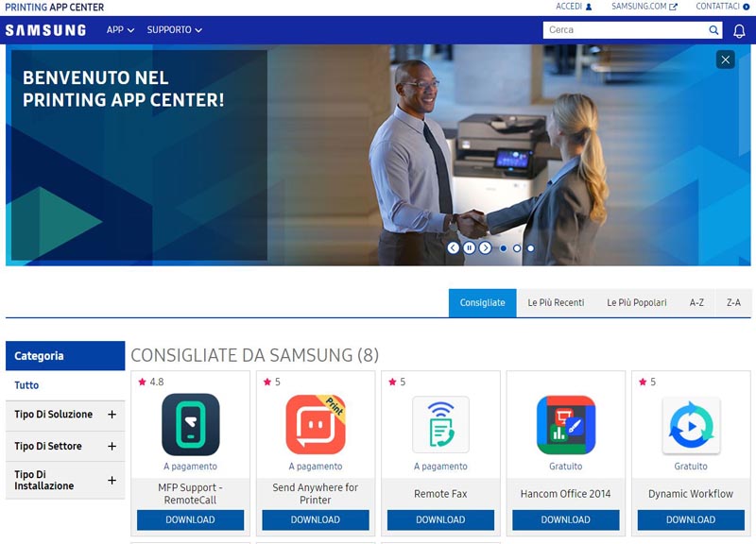Click the Cerca search input field

(x=624, y=30)
